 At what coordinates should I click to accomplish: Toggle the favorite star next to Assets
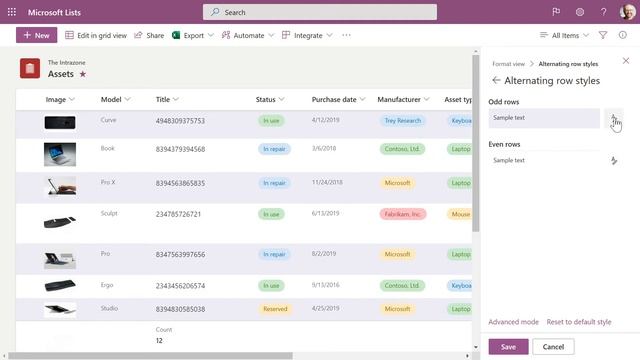(x=83, y=74)
